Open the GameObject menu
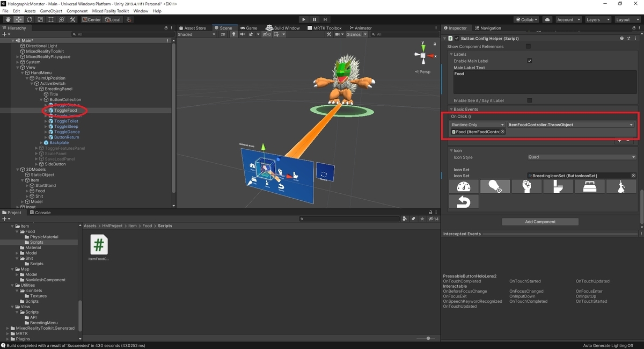This screenshot has height=349, width=644. 52,11
